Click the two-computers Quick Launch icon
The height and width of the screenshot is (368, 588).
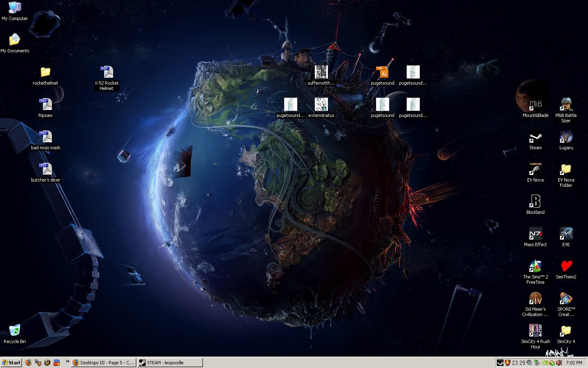(x=38, y=363)
